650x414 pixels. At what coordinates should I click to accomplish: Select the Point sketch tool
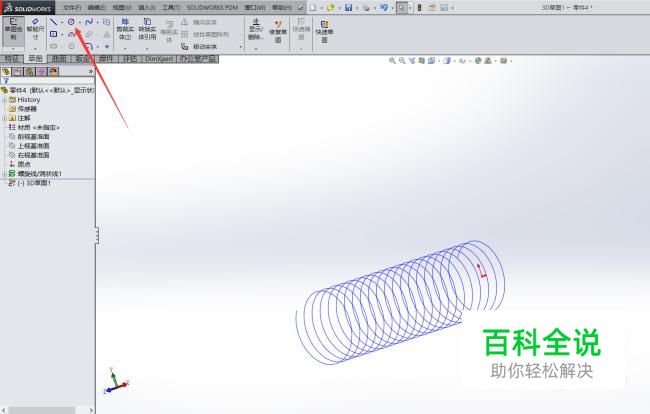click(x=107, y=46)
